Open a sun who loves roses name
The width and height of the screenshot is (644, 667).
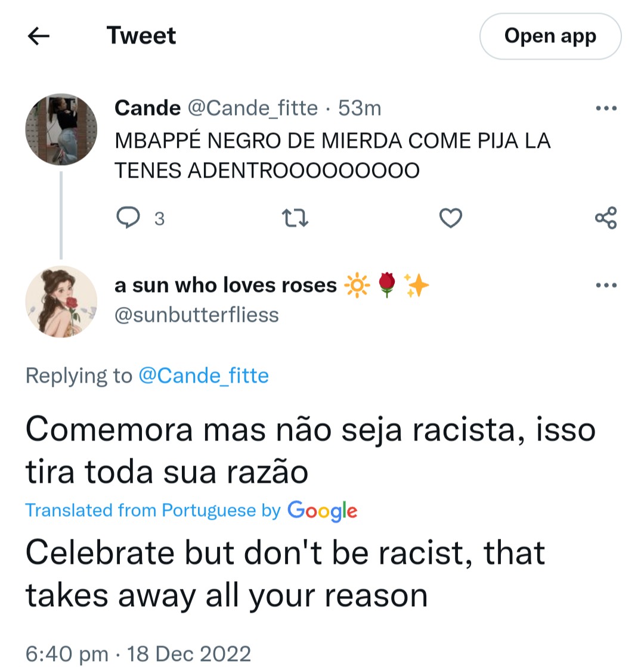tap(225, 285)
